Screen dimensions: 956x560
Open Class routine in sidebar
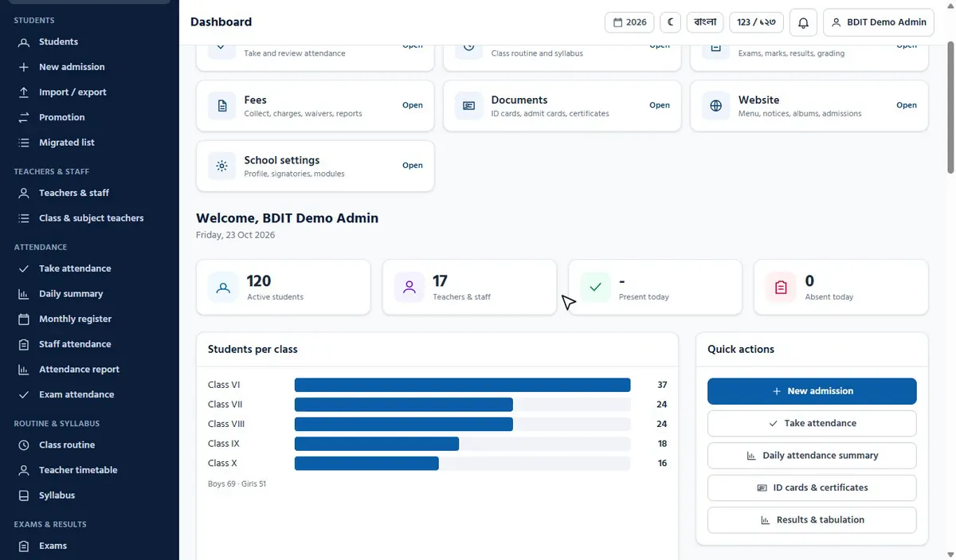point(89,445)
